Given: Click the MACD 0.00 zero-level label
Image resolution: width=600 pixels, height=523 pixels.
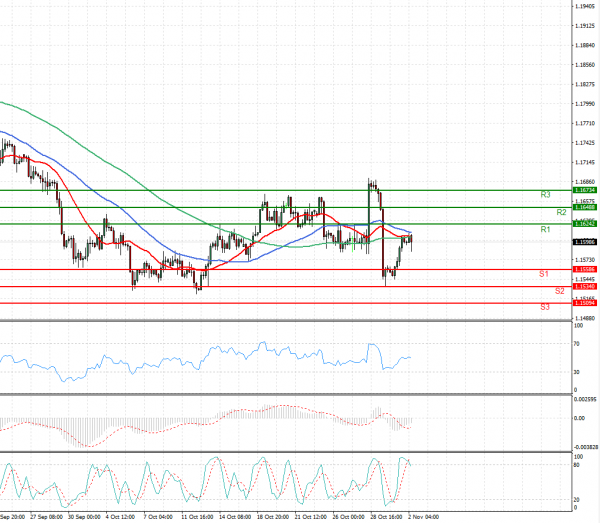Looking at the screenshot, I should tap(579, 418).
